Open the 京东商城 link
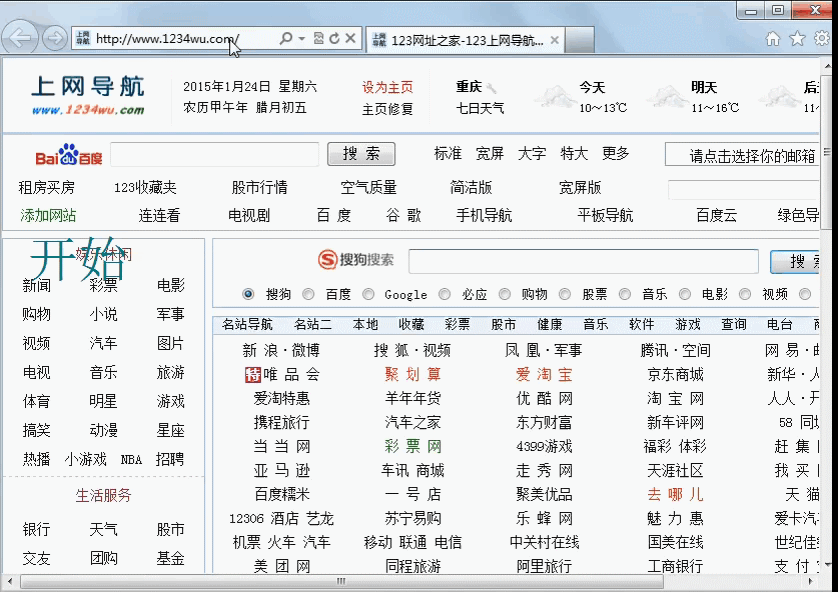Screen dimensions: 838x592 point(676,375)
